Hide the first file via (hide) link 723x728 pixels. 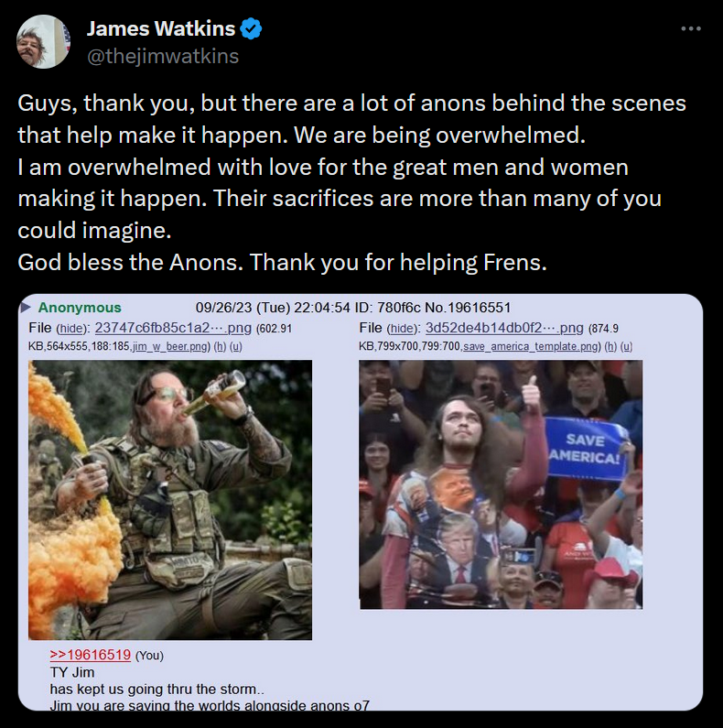[x=72, y=329]
